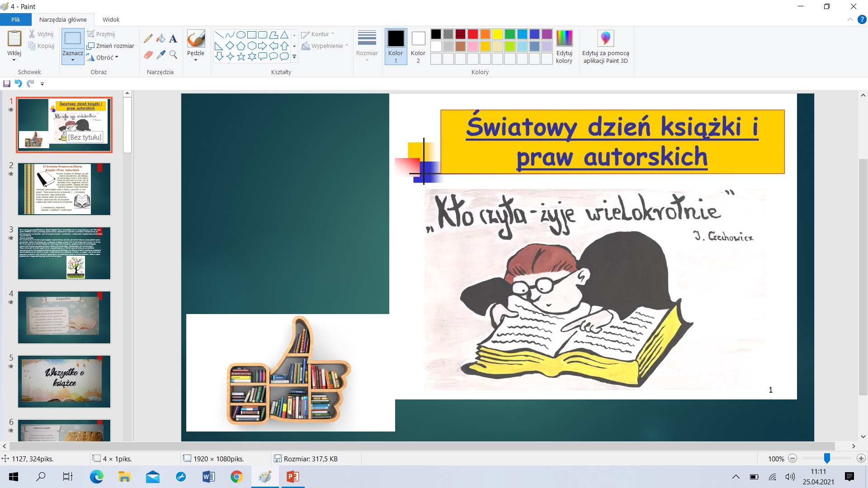The image size is (868, 488).
Task: Select the Eraser tool
Action: click(x=148, y=55)
